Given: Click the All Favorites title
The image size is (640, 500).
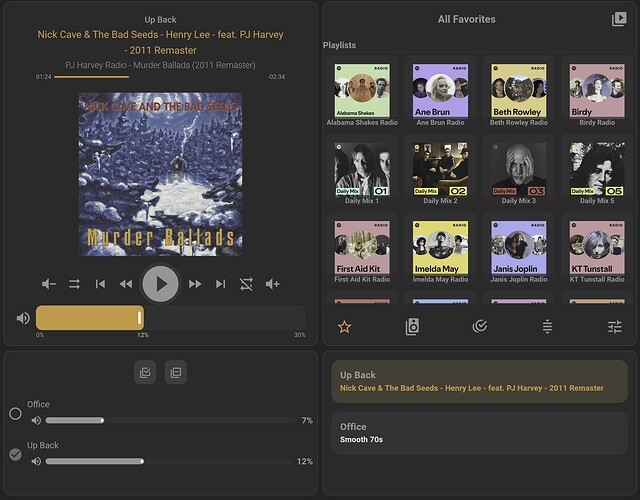Looking at the screenshot, I should (467, 19).
